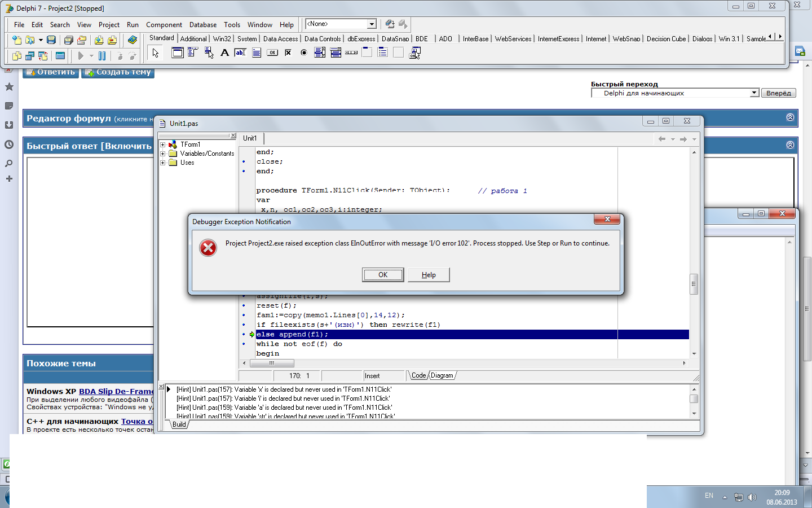This screenshot has width=812, height=508.
Task: Select the arrow pointer tool in component palette
Action: [x=156, y=53]
